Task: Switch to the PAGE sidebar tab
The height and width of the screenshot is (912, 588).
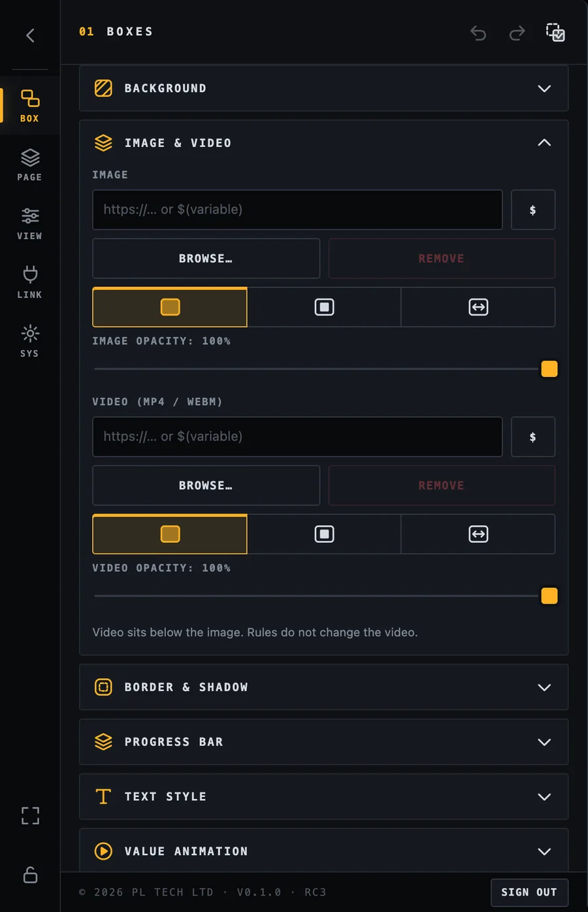Action: coord(29,165)
